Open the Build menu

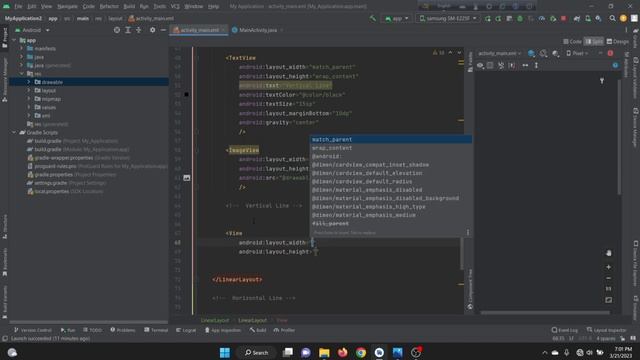click(129, 7)
